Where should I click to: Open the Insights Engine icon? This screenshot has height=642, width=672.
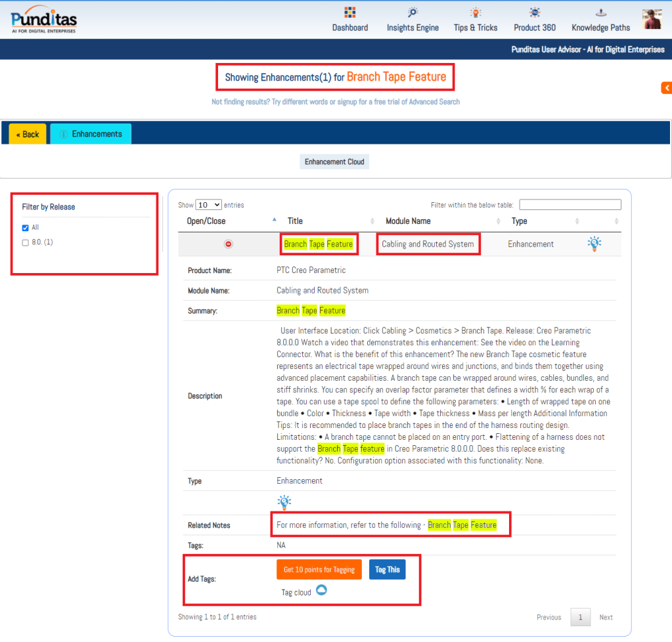tap(413, 12)
